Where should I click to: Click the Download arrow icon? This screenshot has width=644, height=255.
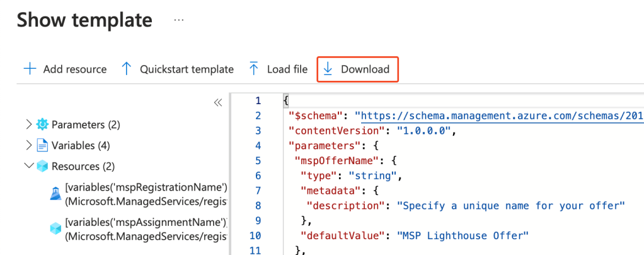click(x=328, y=69)
